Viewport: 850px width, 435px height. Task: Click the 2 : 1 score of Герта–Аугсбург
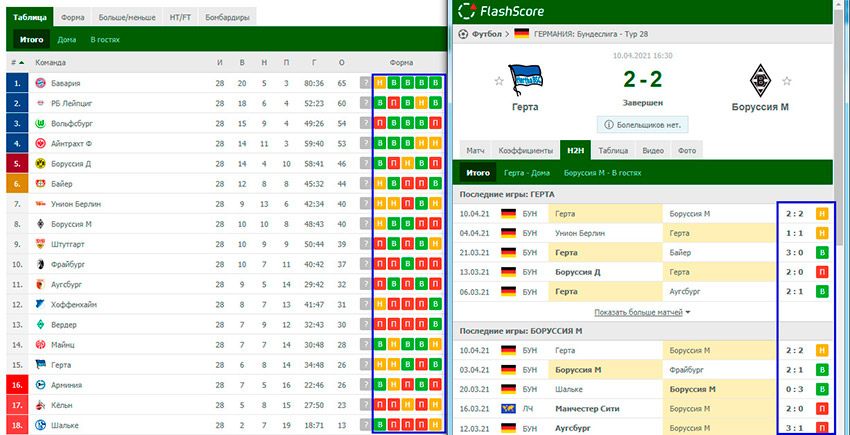coord(794,292)
